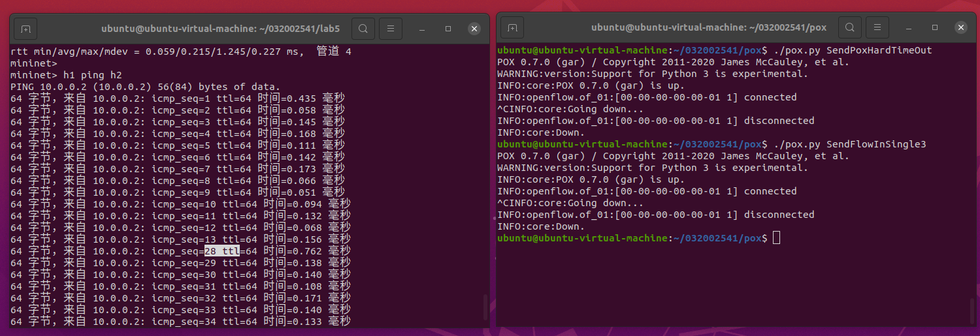Viewport: 980px width, 336px height.
Task: Open new tab in pox terminal window
Action: [x=512, y=28]
